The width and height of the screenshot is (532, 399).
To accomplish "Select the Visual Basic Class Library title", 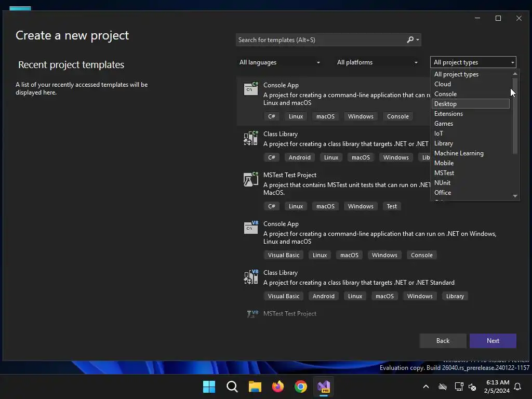I will coord(281,273).
